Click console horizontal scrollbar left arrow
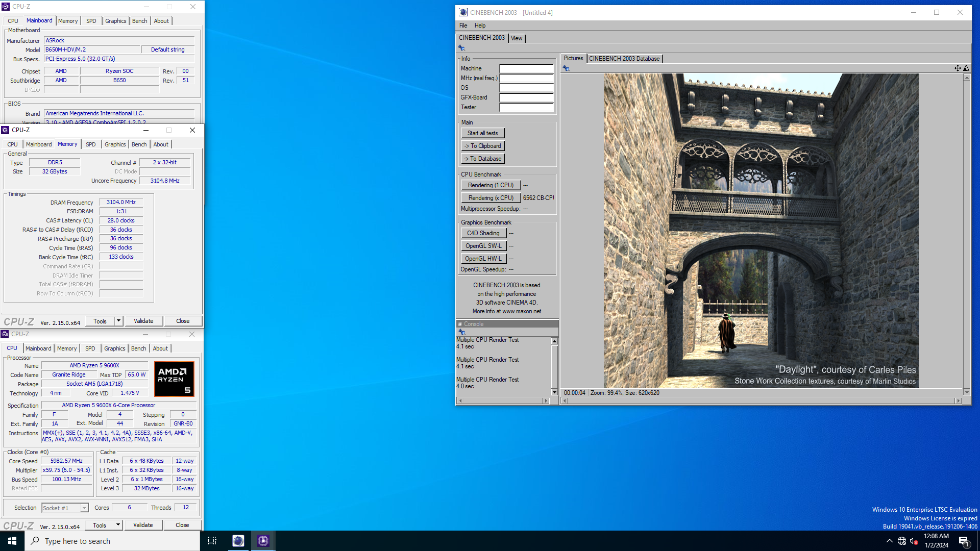 [460, 401]
